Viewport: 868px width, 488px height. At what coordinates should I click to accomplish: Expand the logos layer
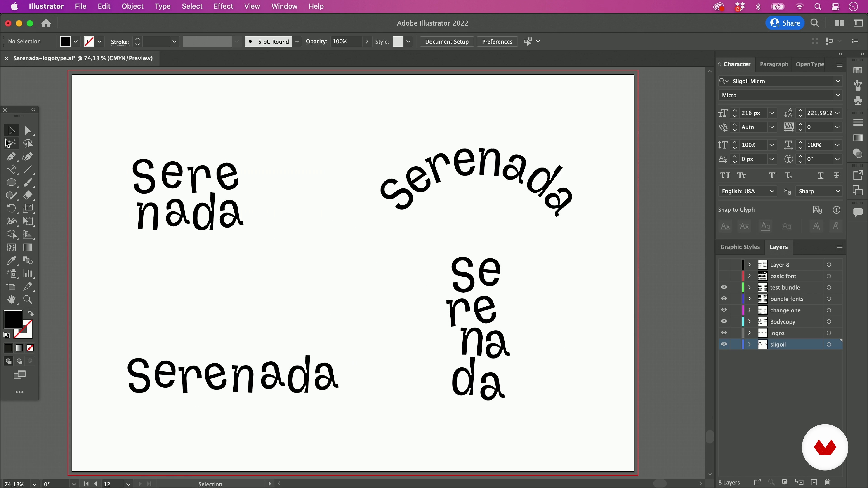tap(749, 333)
